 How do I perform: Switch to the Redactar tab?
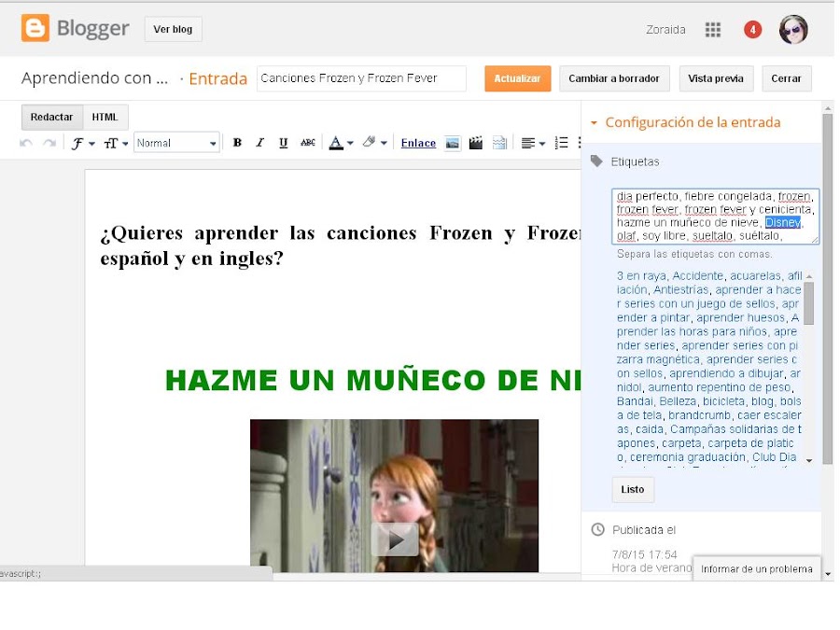[52, 117]
